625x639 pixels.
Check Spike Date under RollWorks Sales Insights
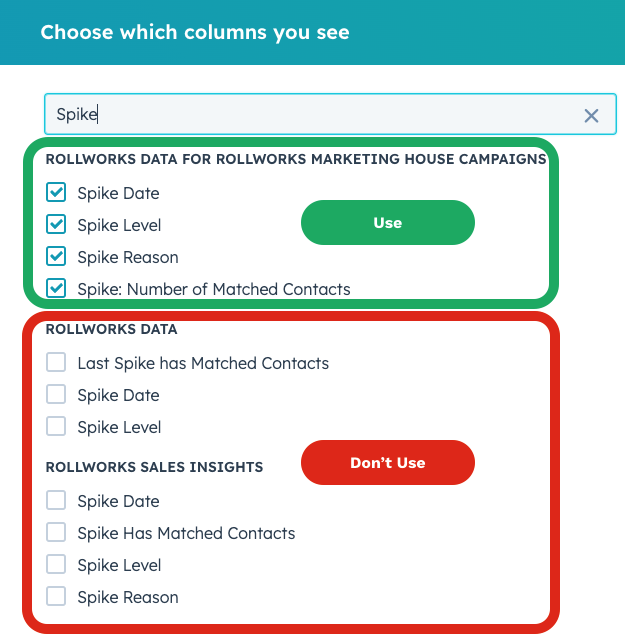[57, 501]
